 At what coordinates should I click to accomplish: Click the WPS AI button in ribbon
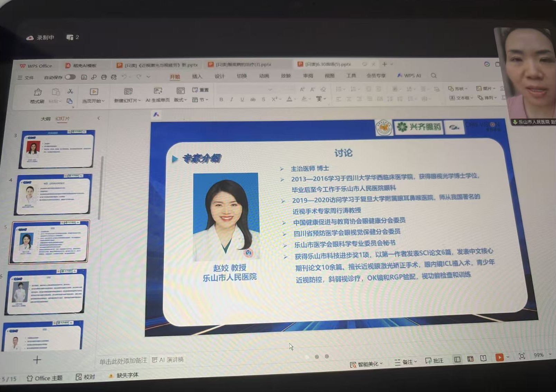(409, 76)
